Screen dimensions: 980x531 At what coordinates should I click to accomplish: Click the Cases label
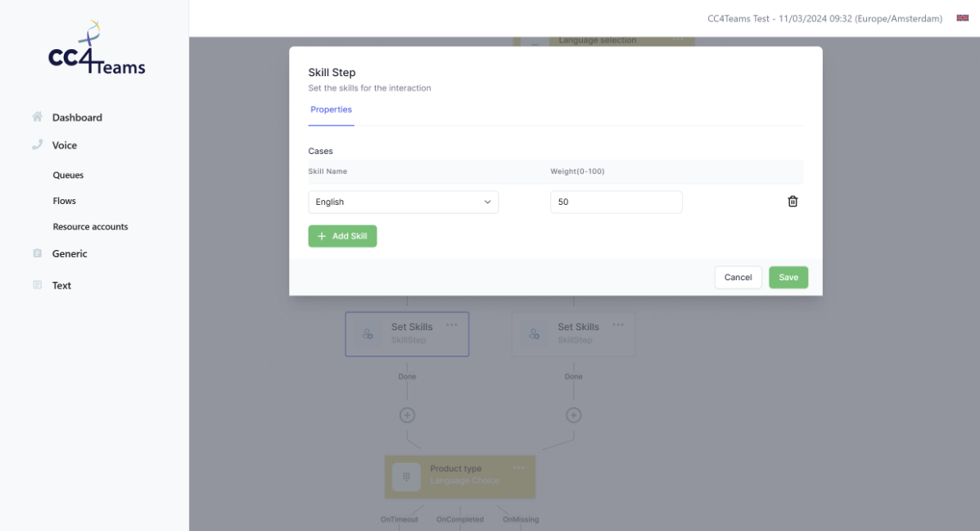click(321, 152)
